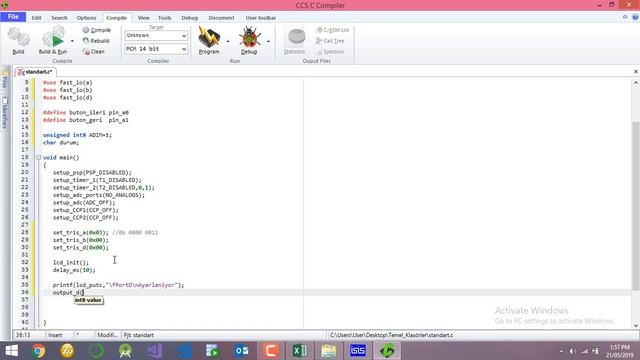Open the Files side panel
This screenshot has width=640, height=360.
(5, 78)
